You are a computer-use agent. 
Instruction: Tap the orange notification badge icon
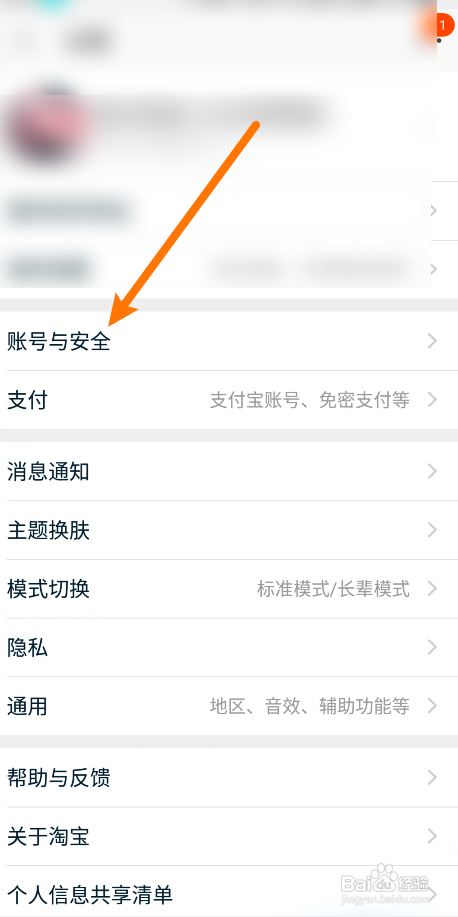pos(440,26)
